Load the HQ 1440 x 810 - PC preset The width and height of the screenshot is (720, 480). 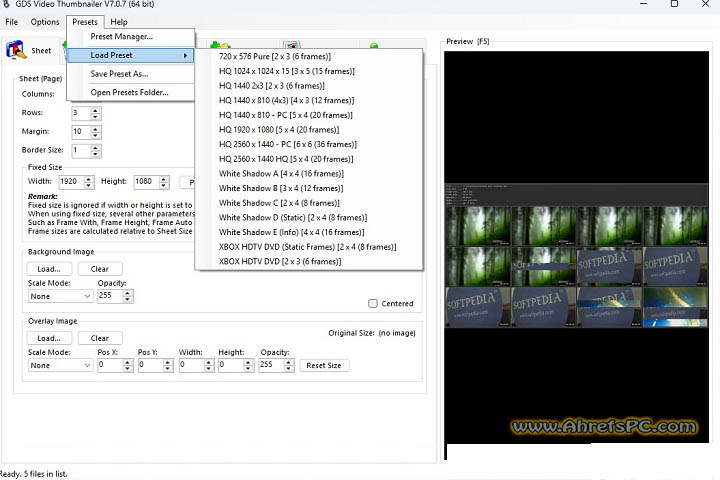click(309, 115)
